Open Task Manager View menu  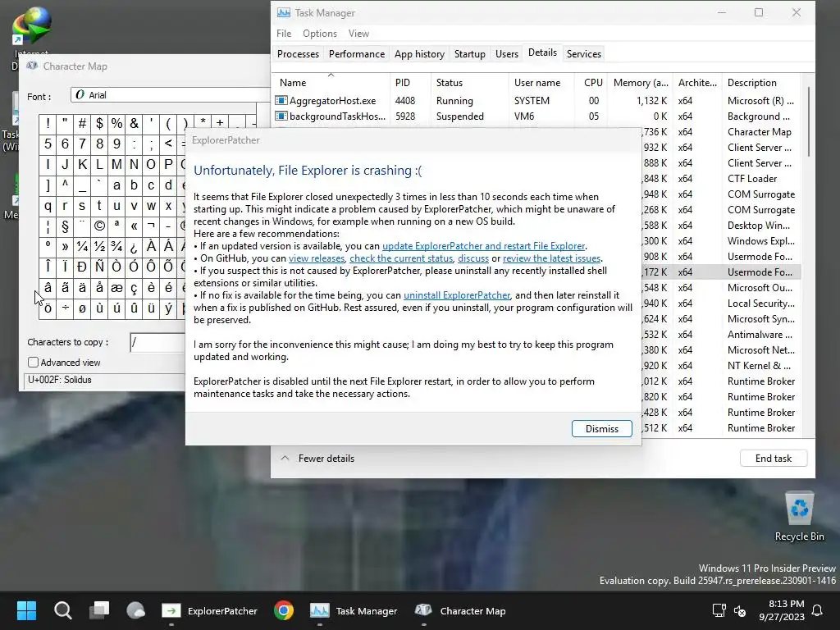click(x=358, y=33)
